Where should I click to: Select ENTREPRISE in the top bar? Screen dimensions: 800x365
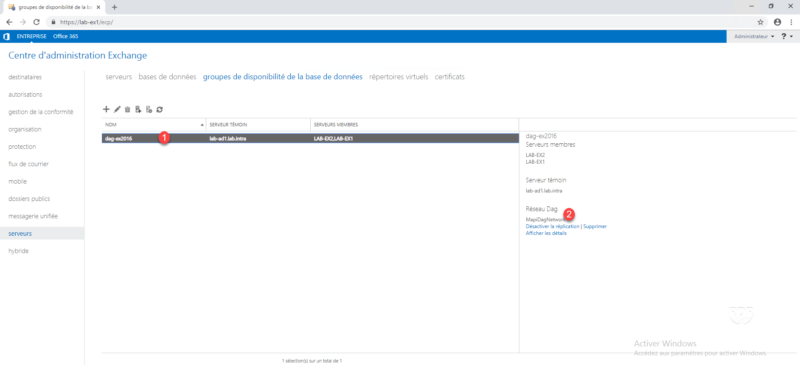(x=32, y=36)
